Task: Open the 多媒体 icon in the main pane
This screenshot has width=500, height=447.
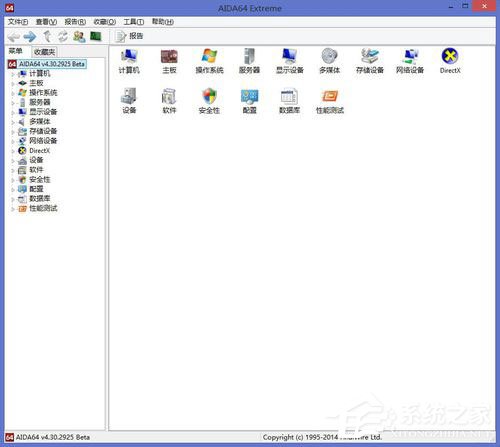Action: tap(330, 61)
